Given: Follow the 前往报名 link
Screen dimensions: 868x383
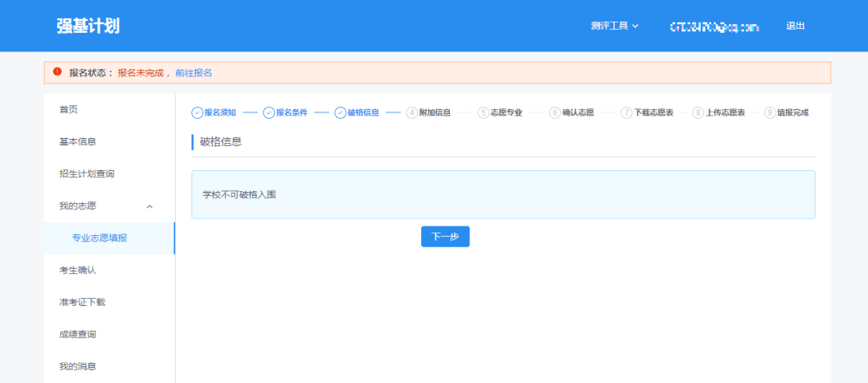Looking at the screenshot, I should pyautogui.click(x=194, y=73).
